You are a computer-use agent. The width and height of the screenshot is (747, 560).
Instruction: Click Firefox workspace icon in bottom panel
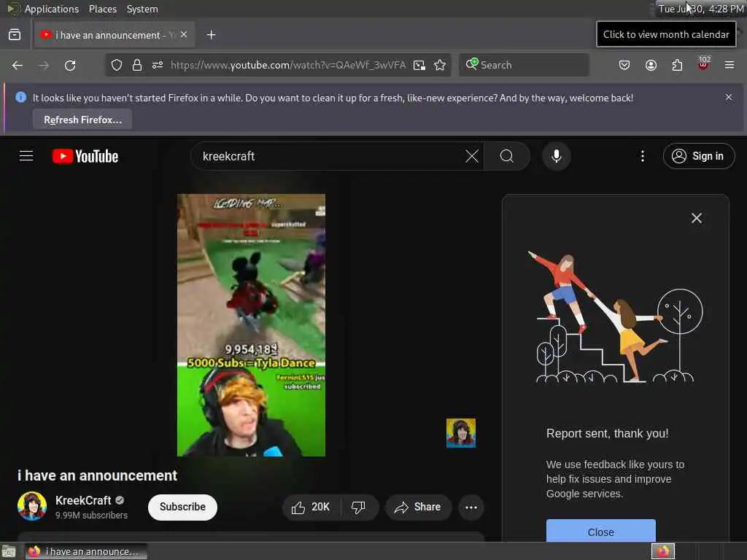(x=663, y=551)
